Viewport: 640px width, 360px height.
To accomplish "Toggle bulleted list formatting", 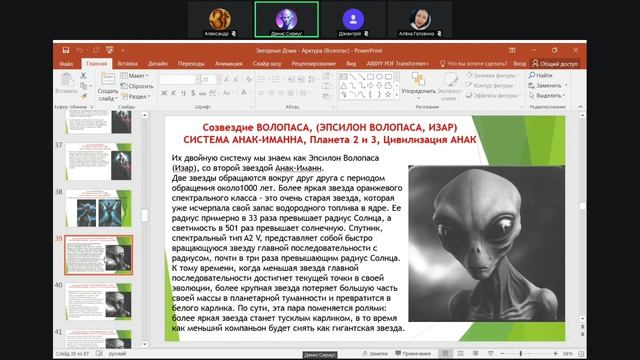I will (262, 79).
